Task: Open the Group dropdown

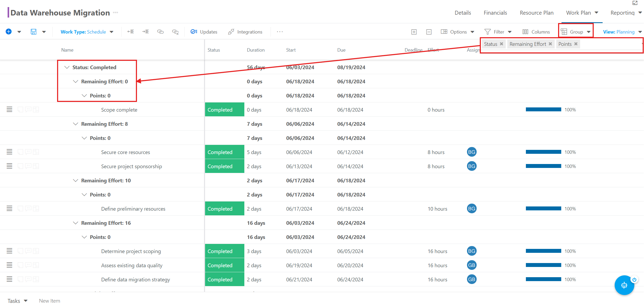Action: tap(576, 32)
